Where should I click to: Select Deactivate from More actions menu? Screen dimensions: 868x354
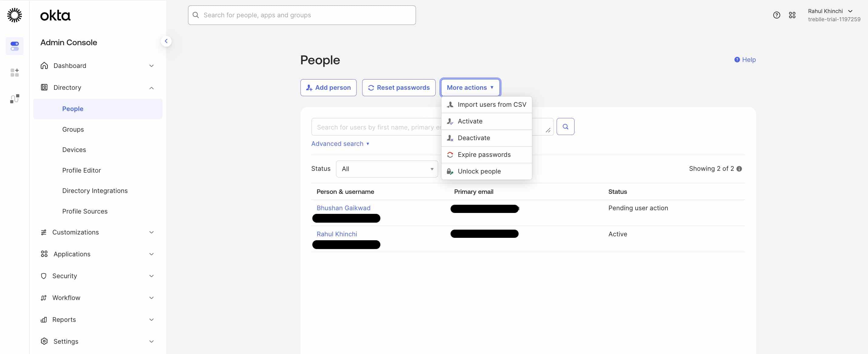click(x=473, y=138)
